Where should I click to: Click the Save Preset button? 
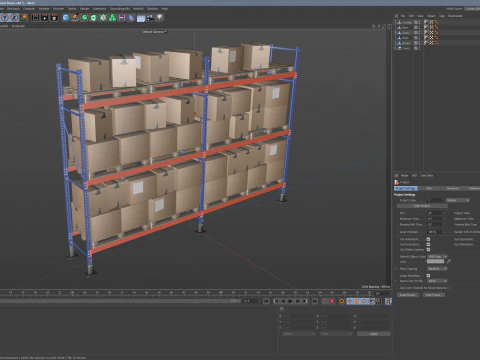coord(433,295)
